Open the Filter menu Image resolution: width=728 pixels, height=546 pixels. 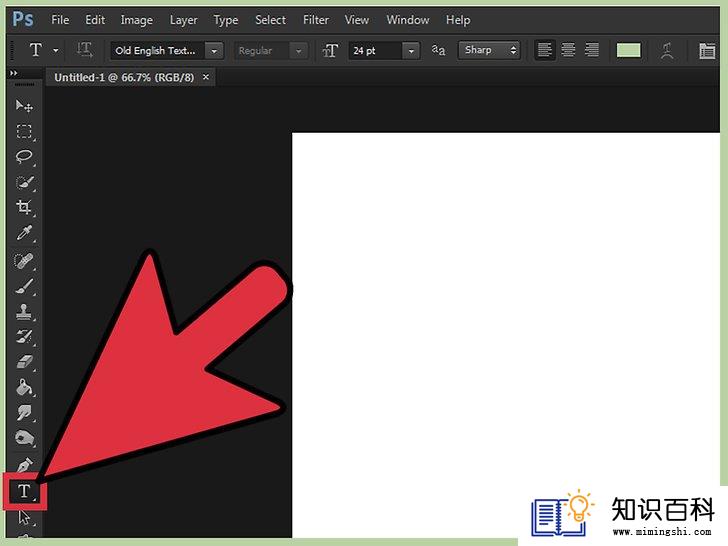pos(316,20)
